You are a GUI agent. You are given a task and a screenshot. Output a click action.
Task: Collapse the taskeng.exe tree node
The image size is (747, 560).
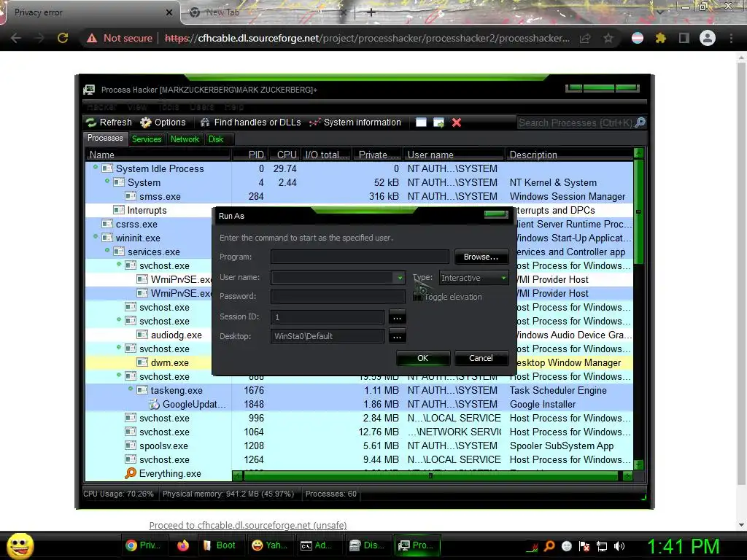131,389
